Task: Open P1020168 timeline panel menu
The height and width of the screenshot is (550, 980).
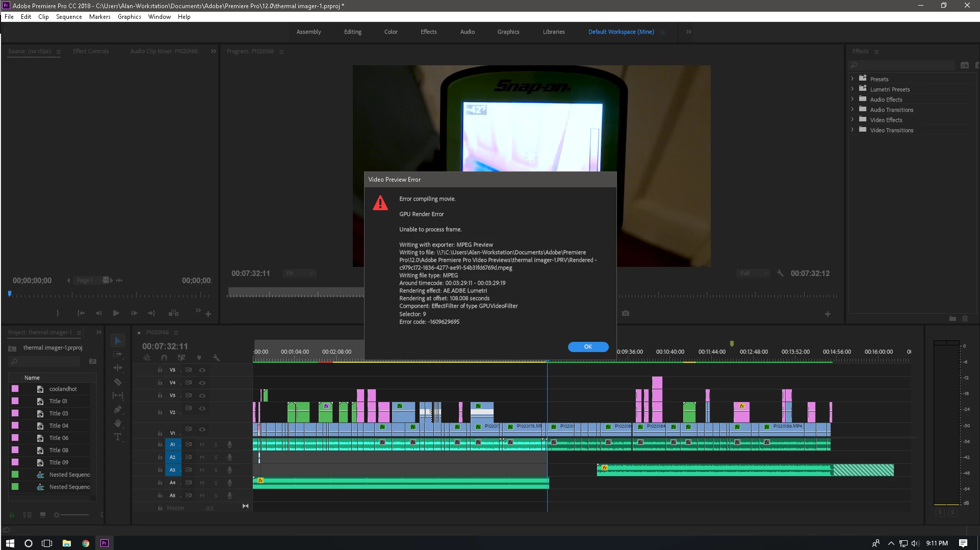Action: point(176,333)
